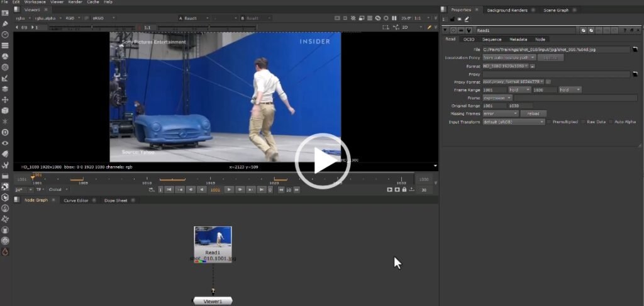Enable the Auto Alpha checkbox

click(x=611, y=122)
